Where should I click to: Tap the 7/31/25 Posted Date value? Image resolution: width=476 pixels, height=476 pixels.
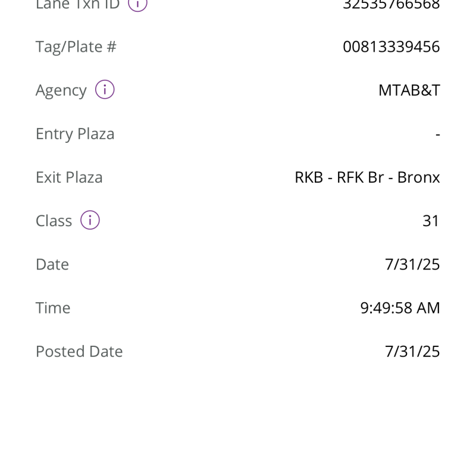412,351
